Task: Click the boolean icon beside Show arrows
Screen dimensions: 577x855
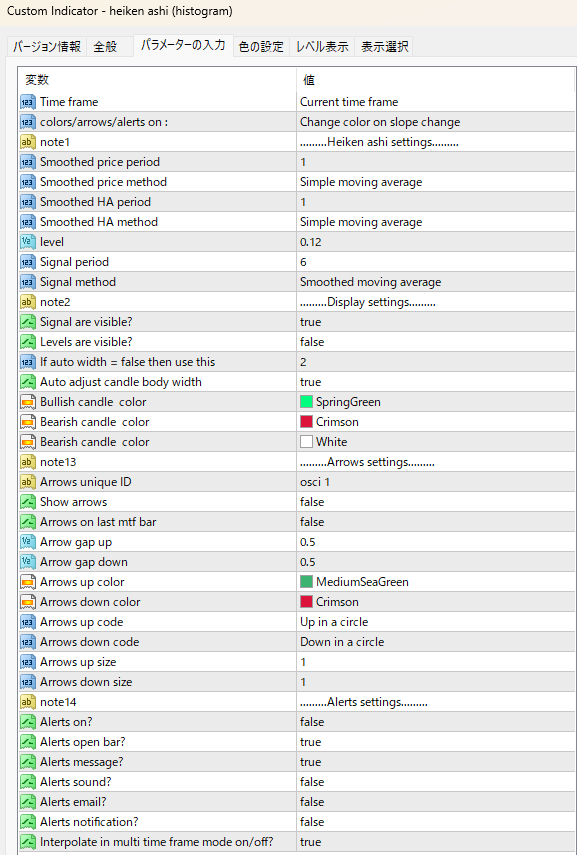Action: pos(28,502)
